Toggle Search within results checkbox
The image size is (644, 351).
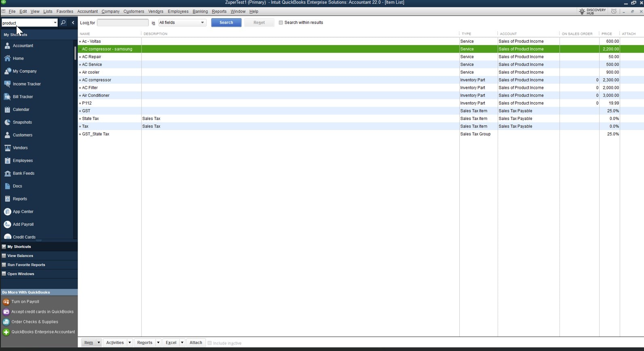point(281,23)
